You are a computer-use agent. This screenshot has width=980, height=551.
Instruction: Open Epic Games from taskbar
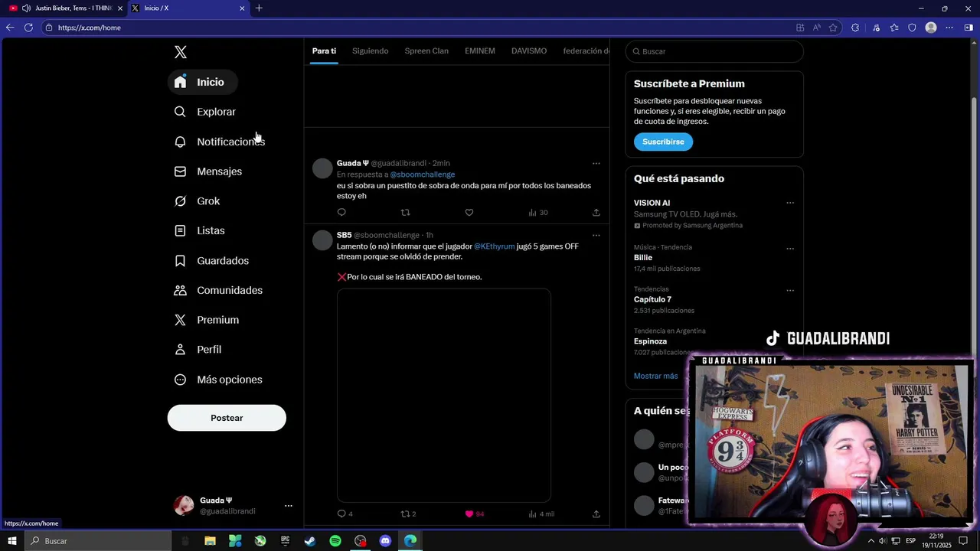pyautogui.click(x=285, y=541)
